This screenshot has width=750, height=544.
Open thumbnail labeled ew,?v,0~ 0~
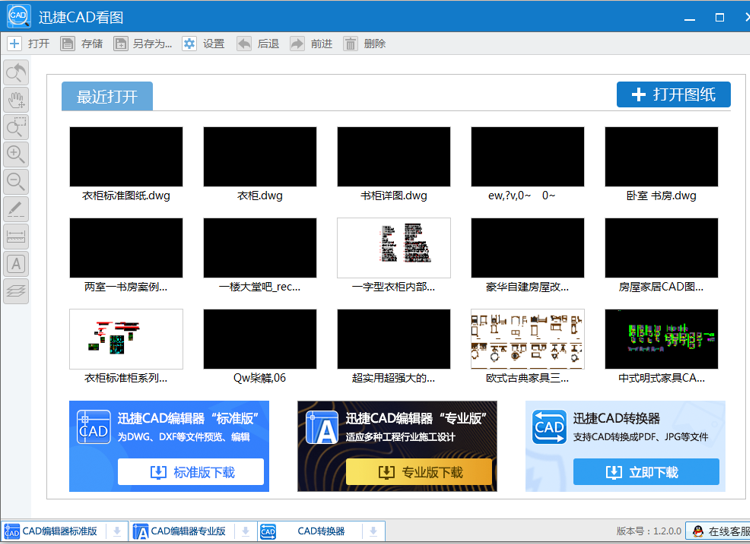click(528, 156)
